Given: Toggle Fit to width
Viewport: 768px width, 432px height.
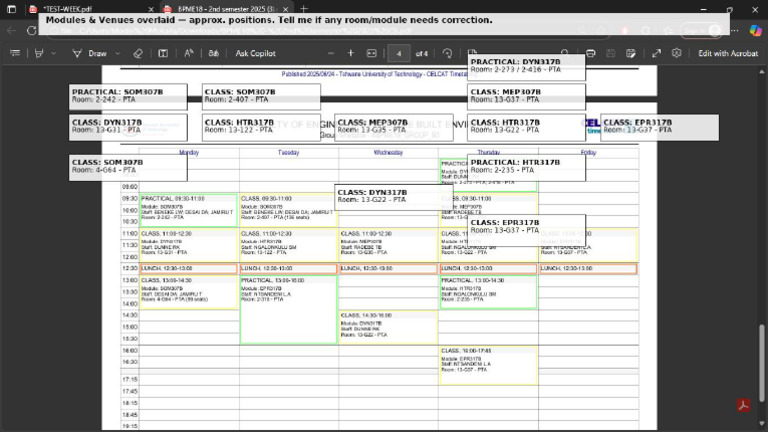Looking at the screenshot, I should 372,53.
